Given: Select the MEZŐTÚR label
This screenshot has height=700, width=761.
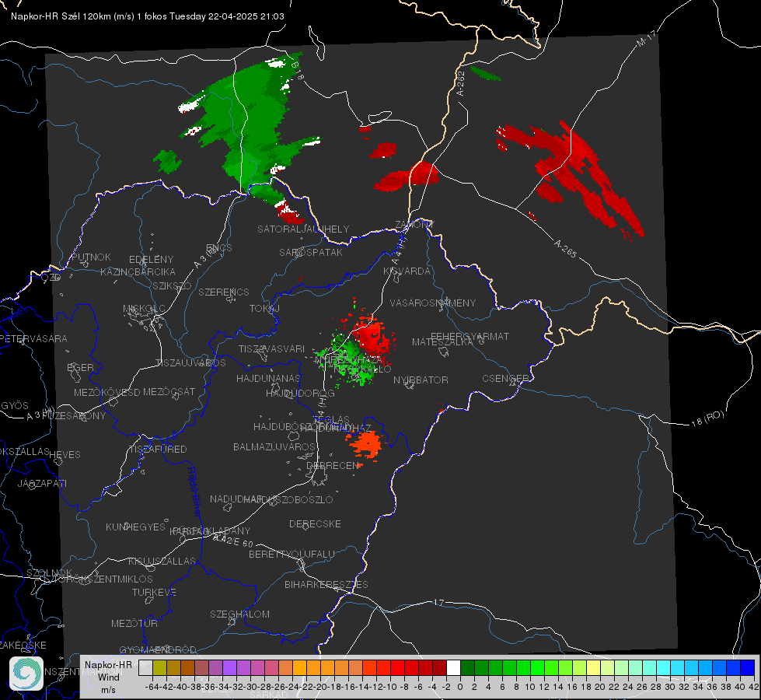Looking at the screenshot, I should (x=134, y=623).
